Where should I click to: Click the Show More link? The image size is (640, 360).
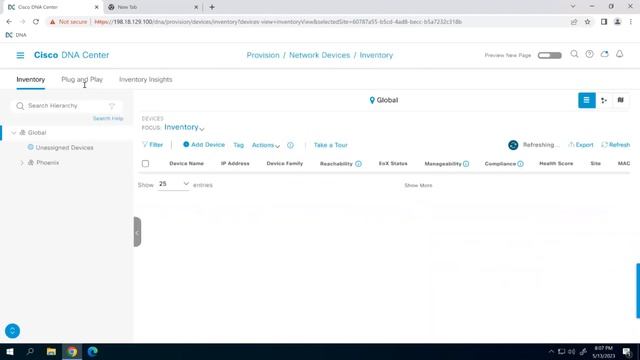point(418,186)
